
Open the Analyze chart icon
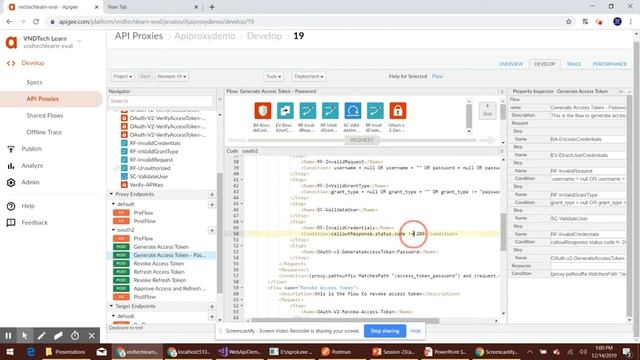coord(11,166)
